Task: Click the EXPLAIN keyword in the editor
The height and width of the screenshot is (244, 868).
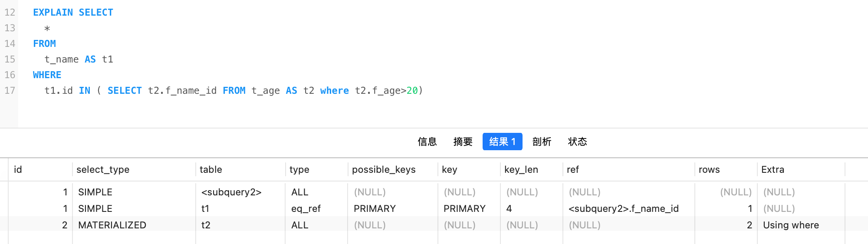Action: (53, 13)
